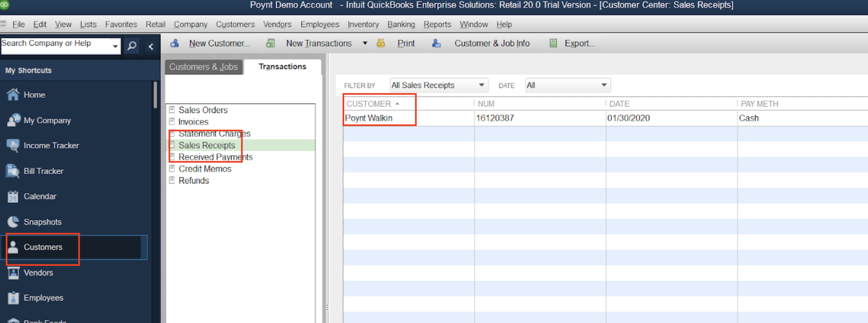Click the New Transactions button label
The height and width of the screenshot is (323, 868).
(319, 43)
